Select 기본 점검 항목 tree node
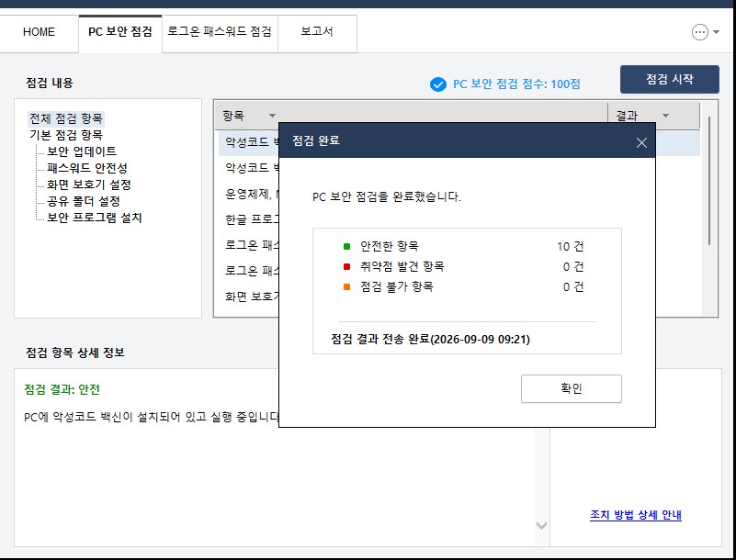The height and width of the screenshot is (560, 736). [x=66, y=135]
